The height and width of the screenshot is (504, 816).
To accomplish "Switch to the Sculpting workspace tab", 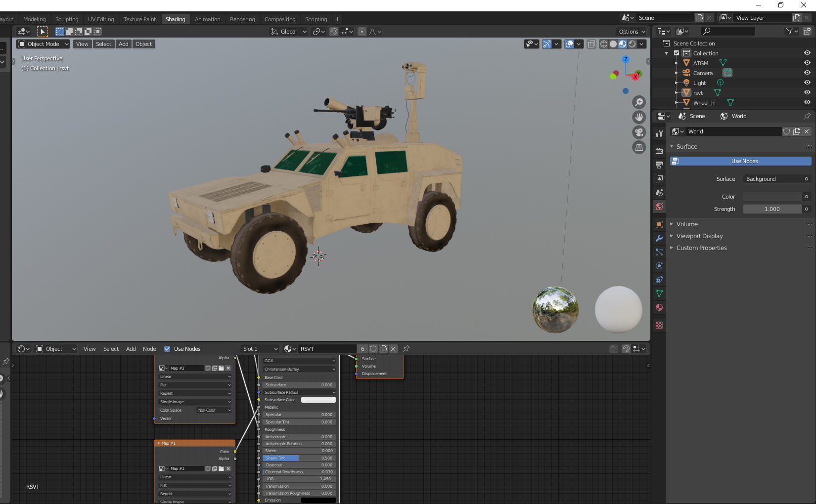I will pos(67,19).
